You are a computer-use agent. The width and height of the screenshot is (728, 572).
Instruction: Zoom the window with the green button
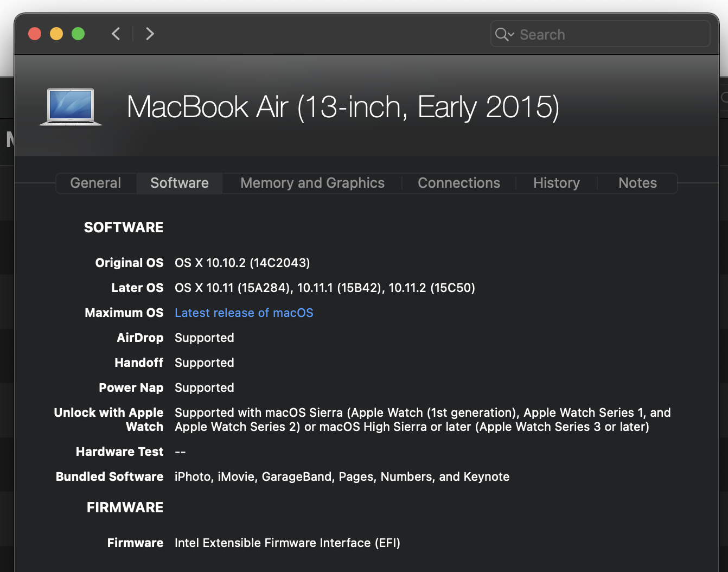point(78,34)
